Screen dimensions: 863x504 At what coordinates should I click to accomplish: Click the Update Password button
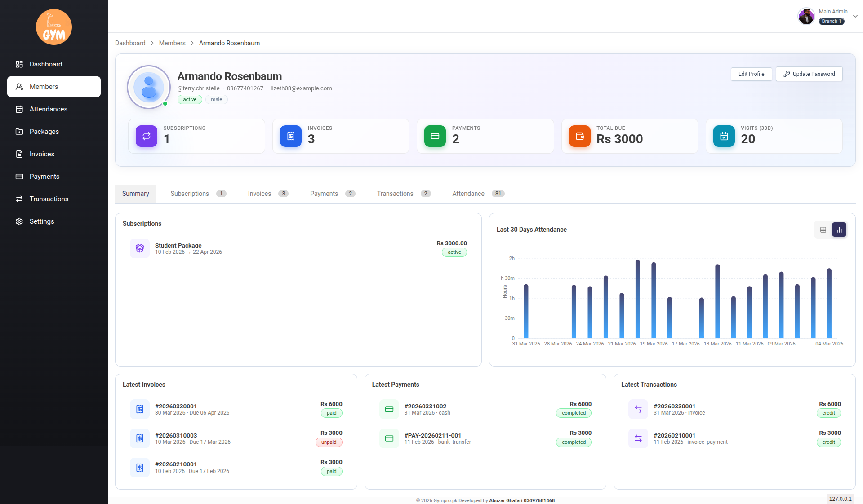809,74
